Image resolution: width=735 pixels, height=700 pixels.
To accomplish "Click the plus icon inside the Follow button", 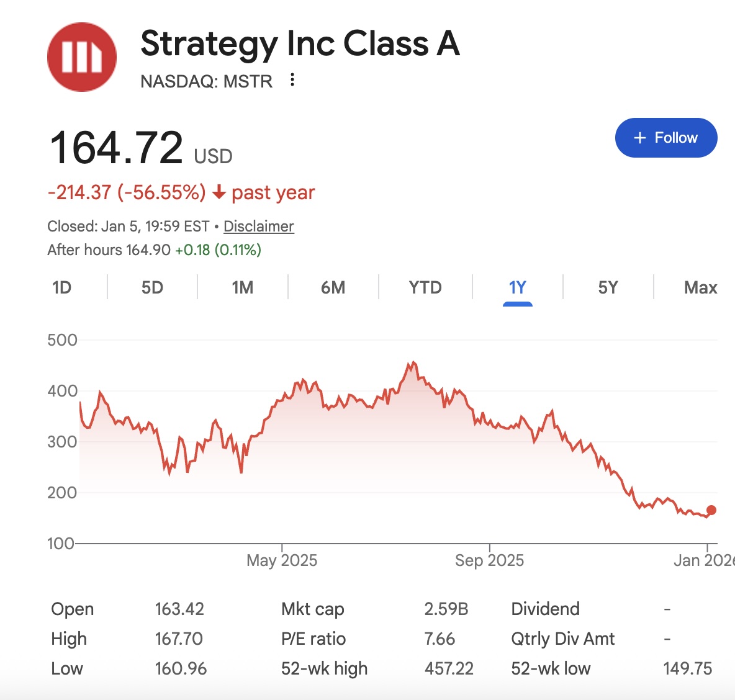I will [639, 138].
